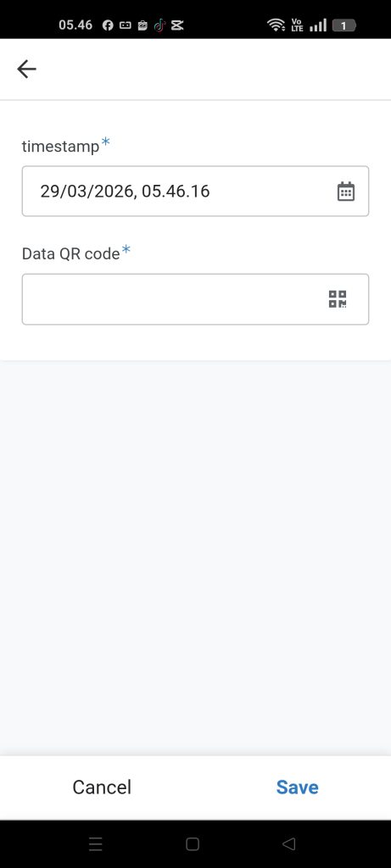The height and width of the screenshot is (868, 391).
Task: Click the timestamp date field
Action: (195, 191)
